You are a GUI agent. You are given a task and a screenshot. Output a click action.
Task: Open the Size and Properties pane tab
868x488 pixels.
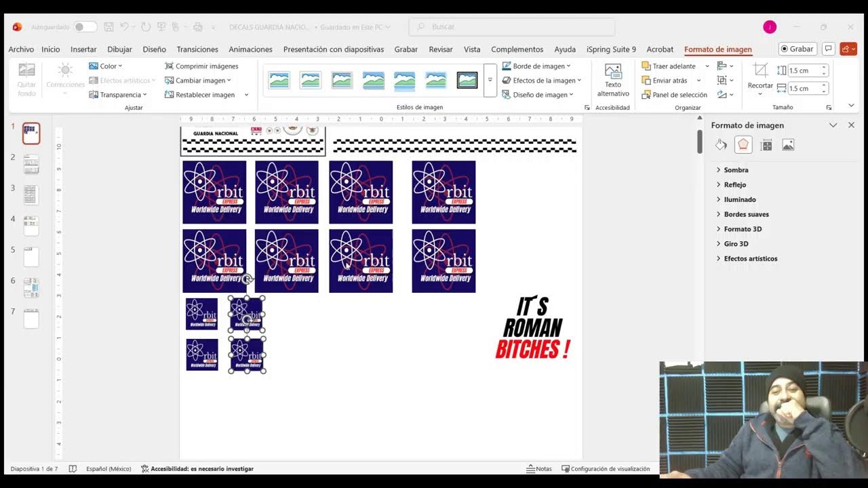766,144
